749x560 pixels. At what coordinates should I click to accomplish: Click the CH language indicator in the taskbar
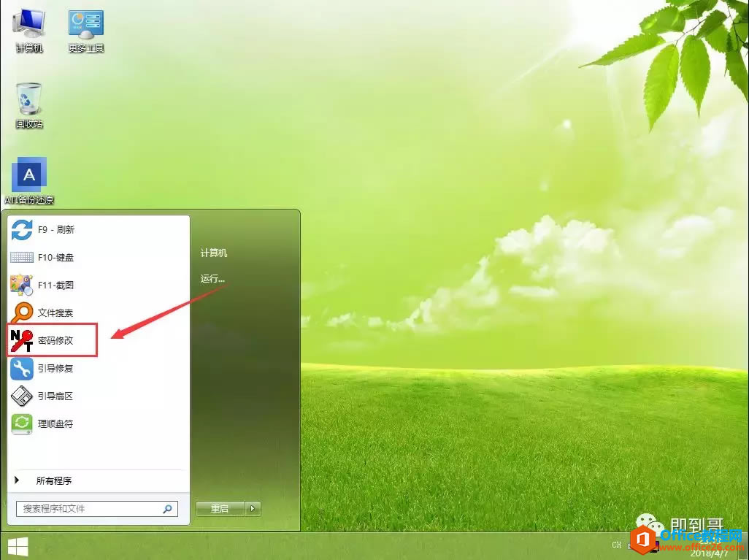click(x=617, y=545)
